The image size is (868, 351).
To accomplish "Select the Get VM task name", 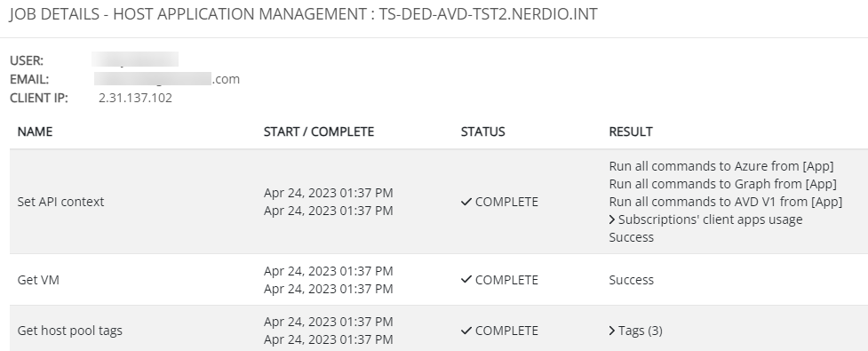I will [x=38, y=280].
